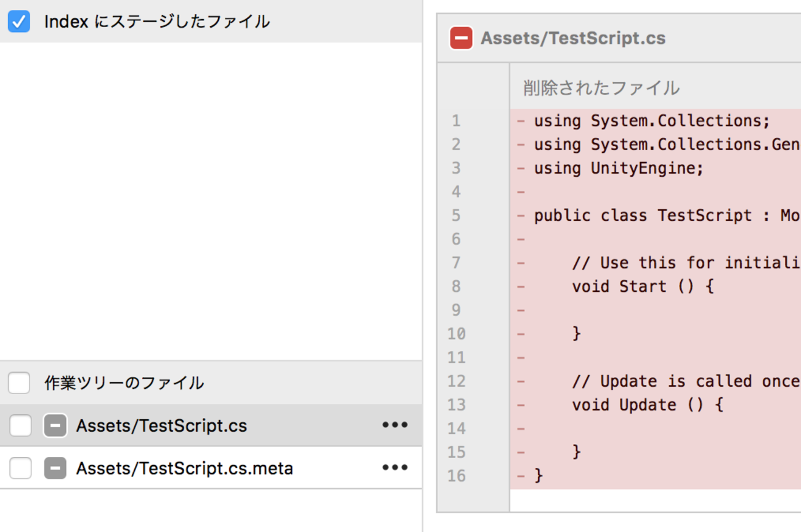Select the removed line using UnityEngine;

tap(619, 168)
